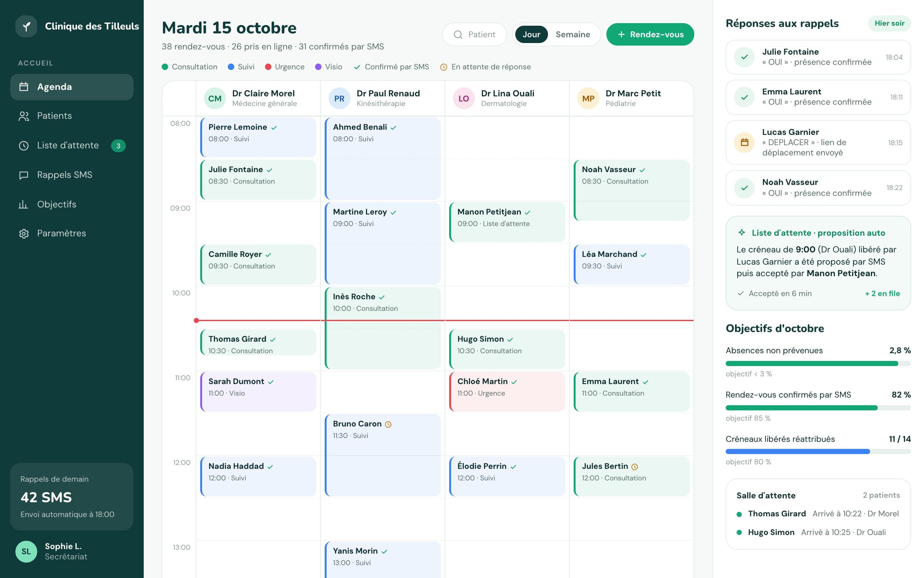Click the Patient search field
The height and width of the screenshot is (578, 924).
(x=474, y=34)
